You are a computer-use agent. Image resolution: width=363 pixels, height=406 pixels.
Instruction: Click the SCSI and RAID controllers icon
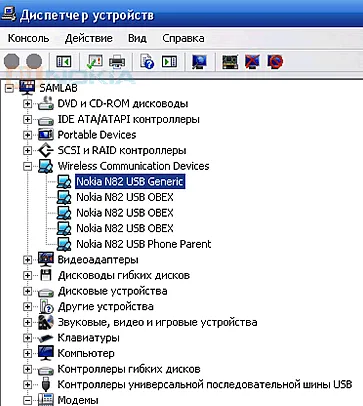click(x=46, y=151)
